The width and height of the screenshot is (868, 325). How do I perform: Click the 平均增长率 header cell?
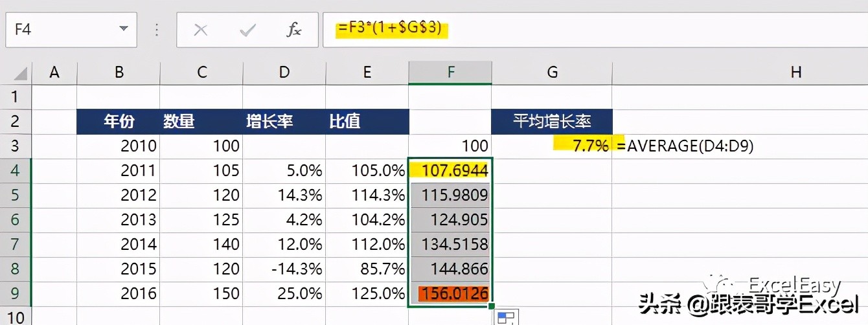(x=552, y=121)
